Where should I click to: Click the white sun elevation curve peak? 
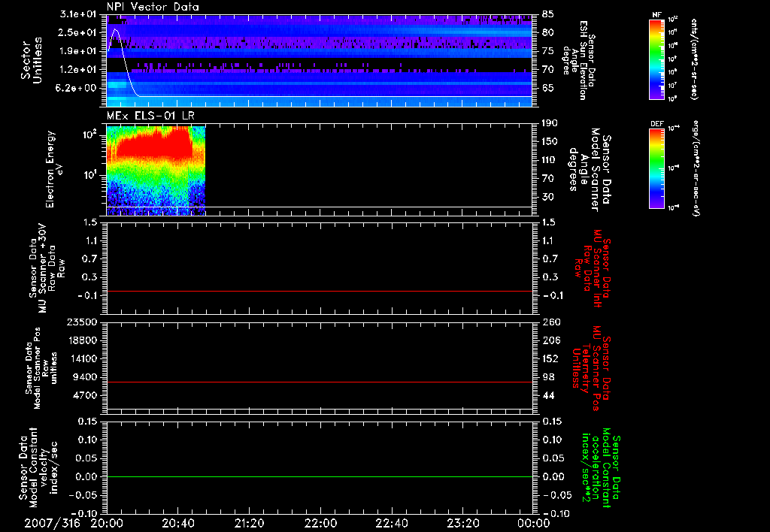tap(116, 30)
